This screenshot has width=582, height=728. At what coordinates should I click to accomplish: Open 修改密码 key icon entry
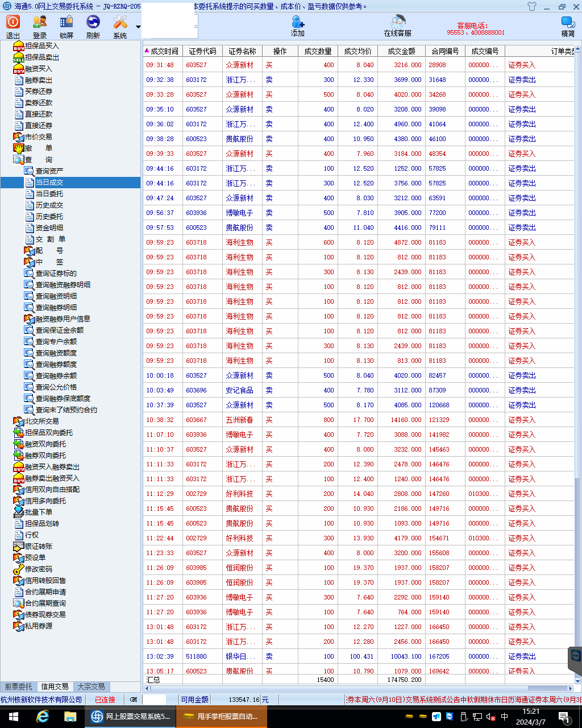click(x=38, y=569)
